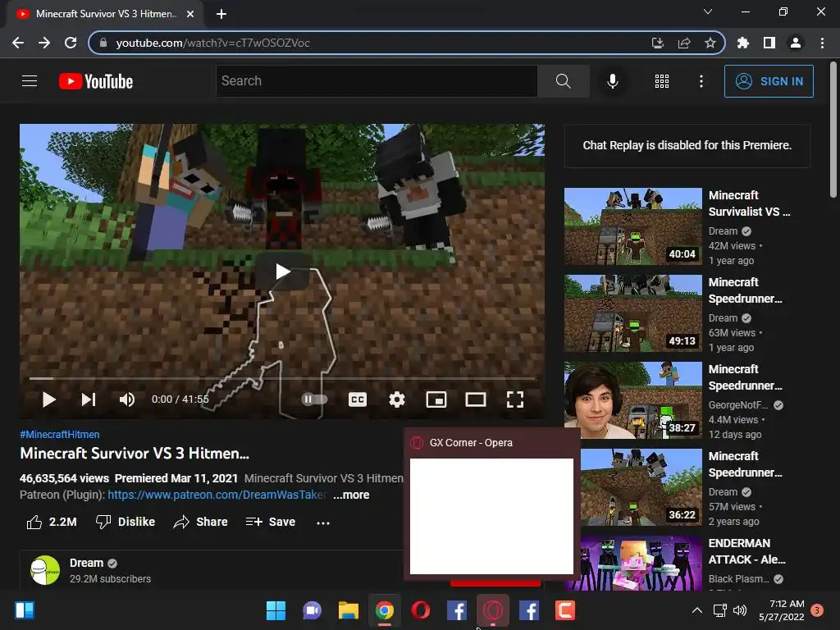This screenshot has width=840, height=630.
Task: Install app via address bar icon
Action: tap(657, 43)
